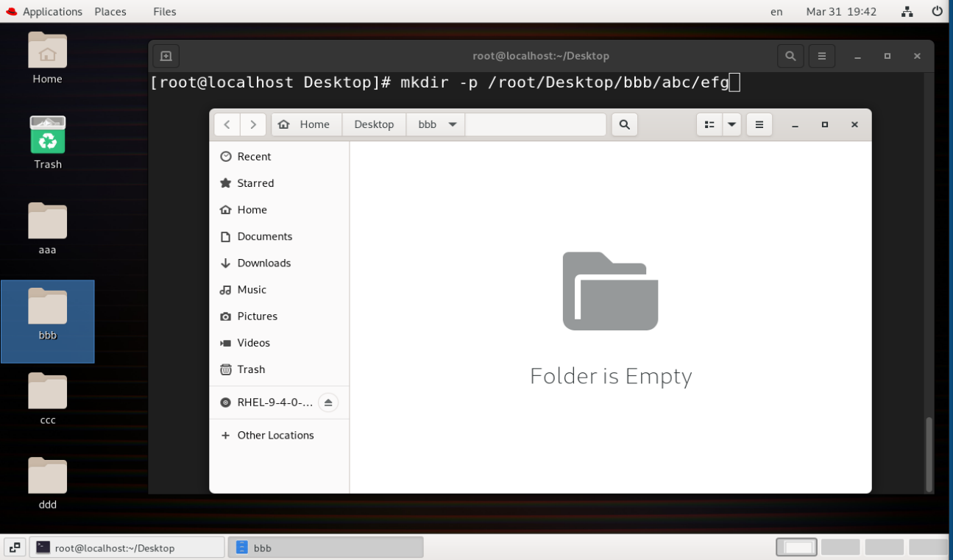
Task: Open view options dropdown in Files
Action: click(731, 124)
